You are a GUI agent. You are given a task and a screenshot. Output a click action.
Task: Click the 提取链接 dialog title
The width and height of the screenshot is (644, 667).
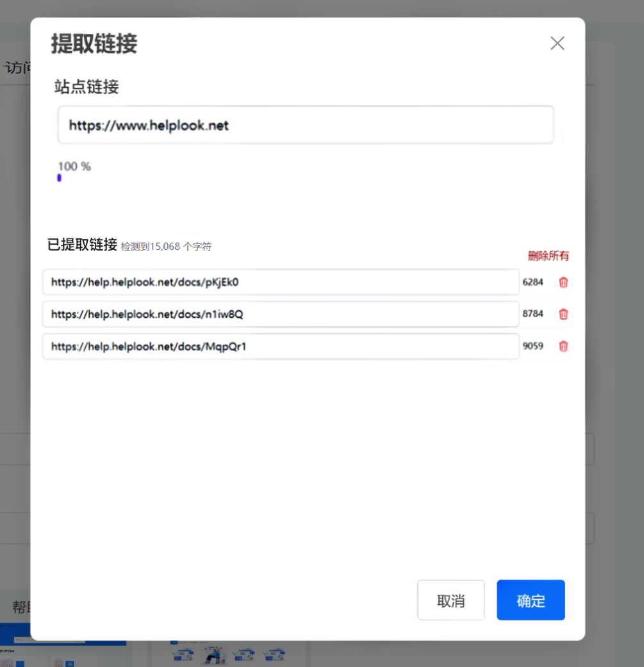[x=94, y=44]
